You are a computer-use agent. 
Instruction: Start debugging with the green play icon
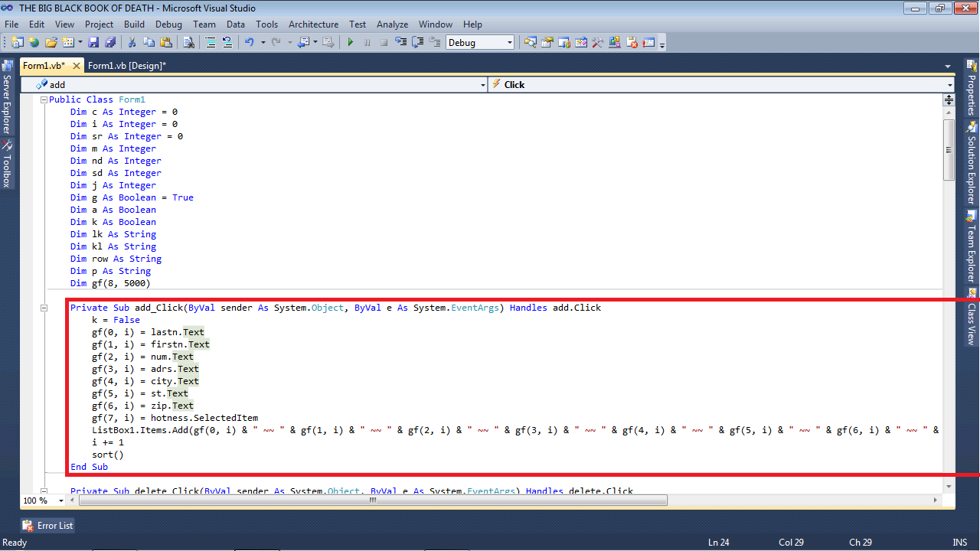(x=351, y=43)
